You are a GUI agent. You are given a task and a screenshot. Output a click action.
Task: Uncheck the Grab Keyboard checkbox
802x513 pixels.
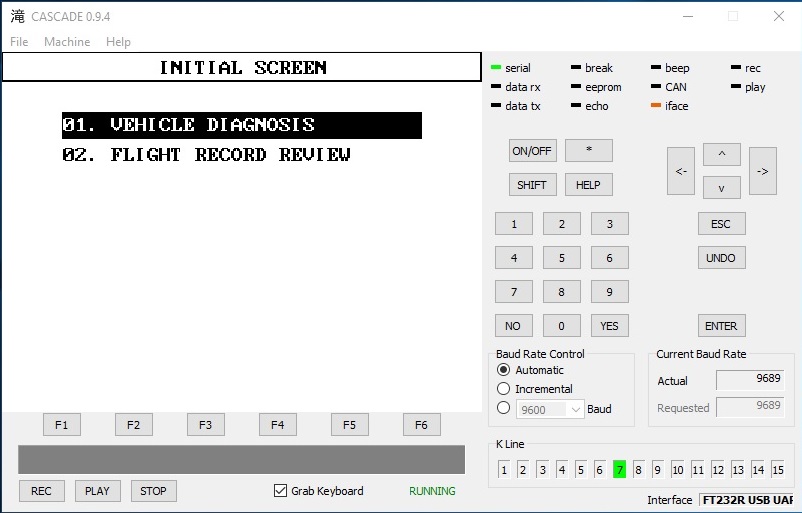(281, 491)
